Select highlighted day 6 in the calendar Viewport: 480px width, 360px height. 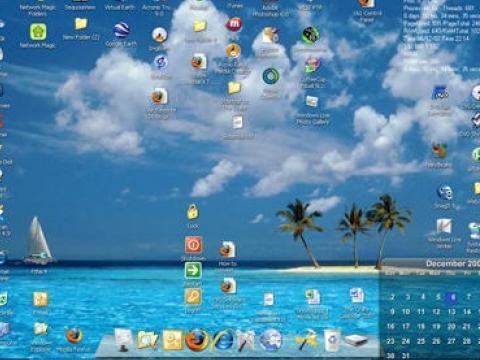(452, 297)
